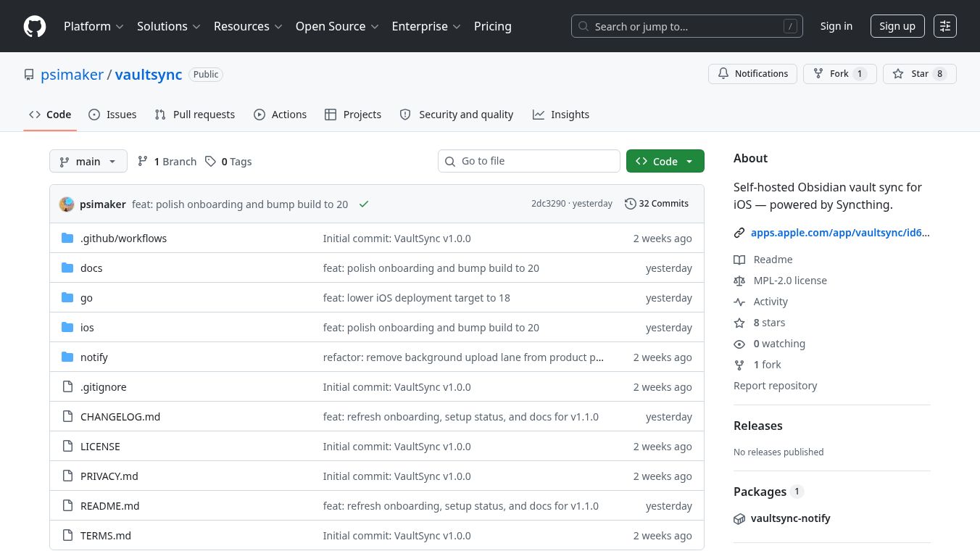The image size is (980, 551).
Task: Click Report repository link
Action: point(775,386)
